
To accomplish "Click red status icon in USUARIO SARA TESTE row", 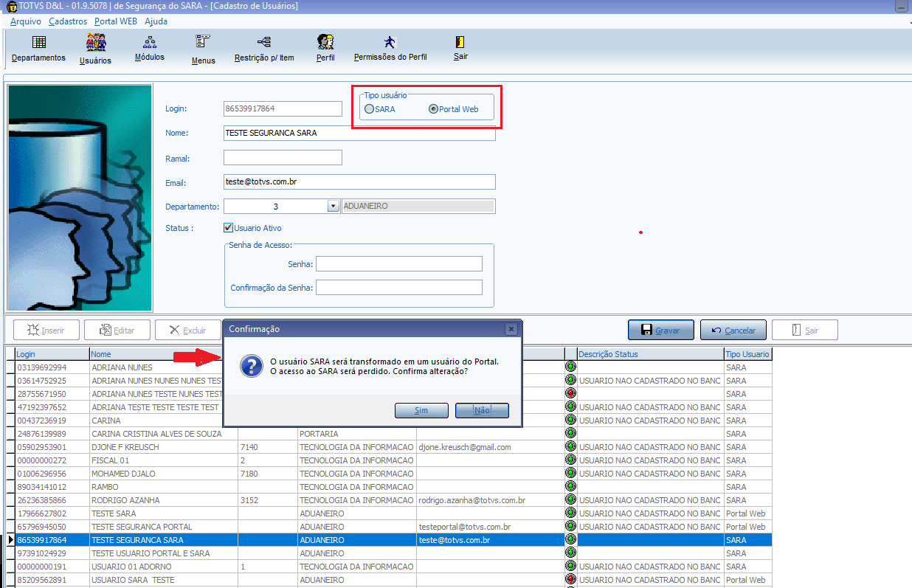I will point(570,579).
